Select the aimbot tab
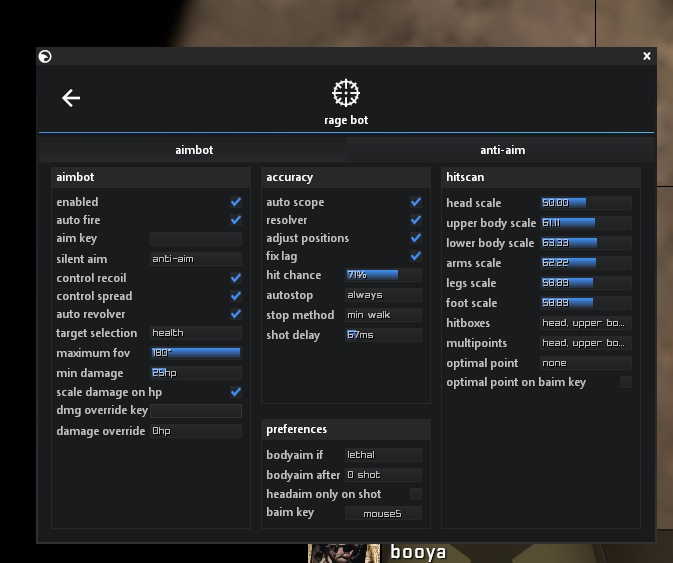This screenshot has height=563, width=673. (x=194, y=150)
